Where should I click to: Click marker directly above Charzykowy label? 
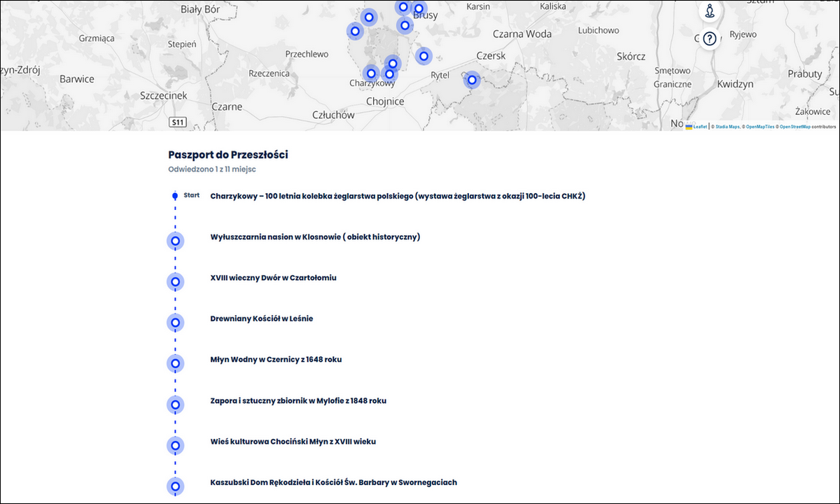pos(371,73)
